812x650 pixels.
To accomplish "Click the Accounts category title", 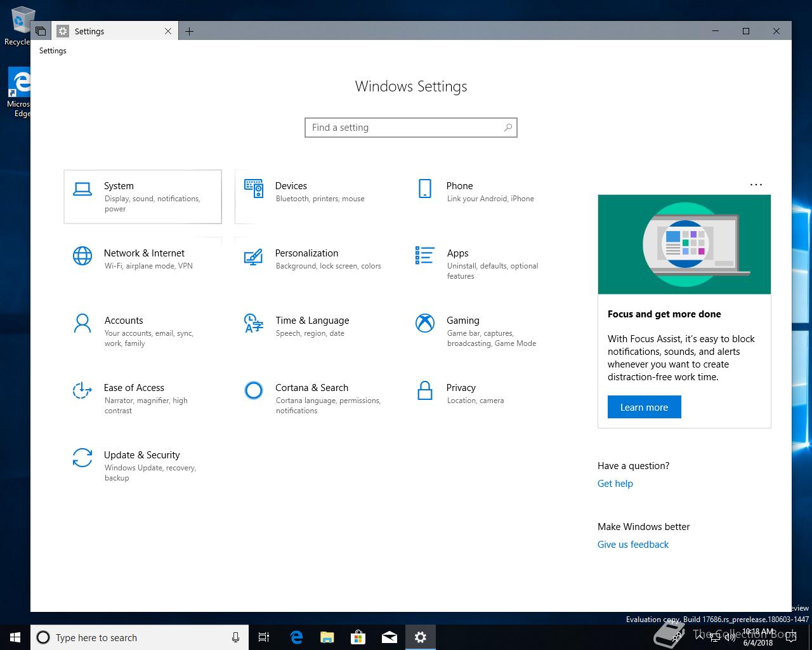I will click(x=124, y=321).
